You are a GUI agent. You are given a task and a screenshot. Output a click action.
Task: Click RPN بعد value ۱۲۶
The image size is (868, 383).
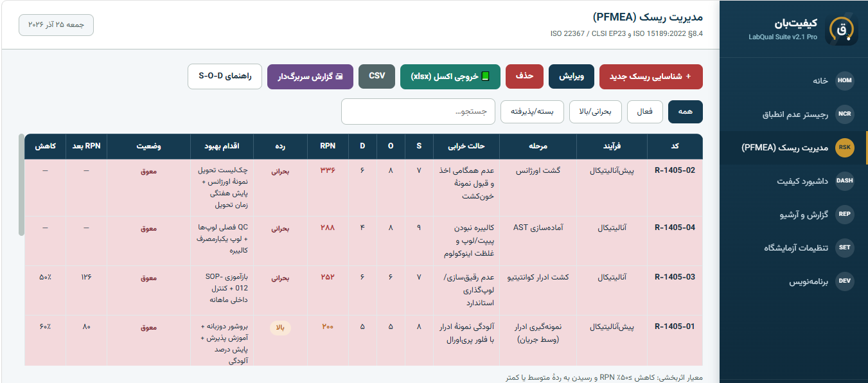pyautogui.click(x=86, y=278)
